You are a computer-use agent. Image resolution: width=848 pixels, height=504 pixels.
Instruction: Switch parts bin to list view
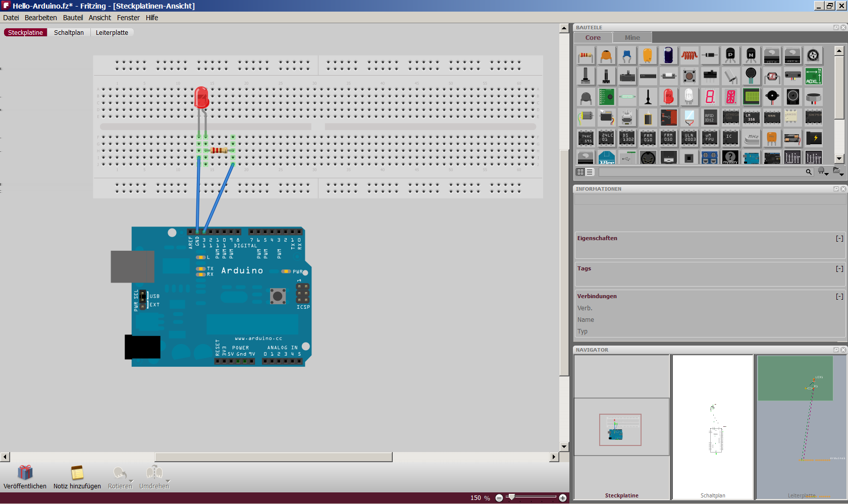pyautogui.click(x=590, y=172)
